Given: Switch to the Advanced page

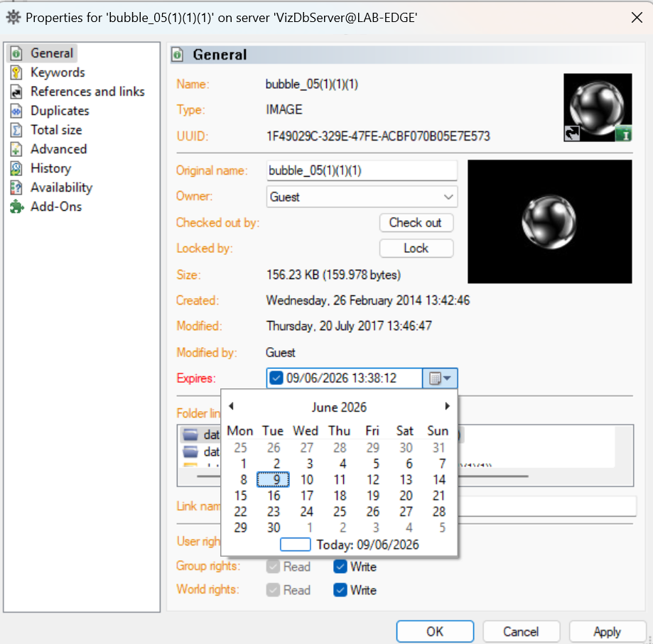Looking at the screenshot, I should click(59, 149).
